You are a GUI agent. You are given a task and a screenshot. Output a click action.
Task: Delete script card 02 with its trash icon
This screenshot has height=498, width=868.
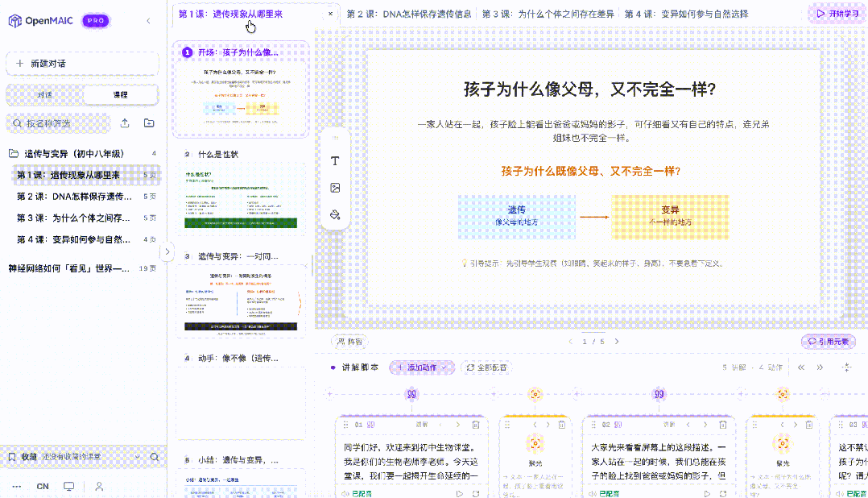click(722, 425)
